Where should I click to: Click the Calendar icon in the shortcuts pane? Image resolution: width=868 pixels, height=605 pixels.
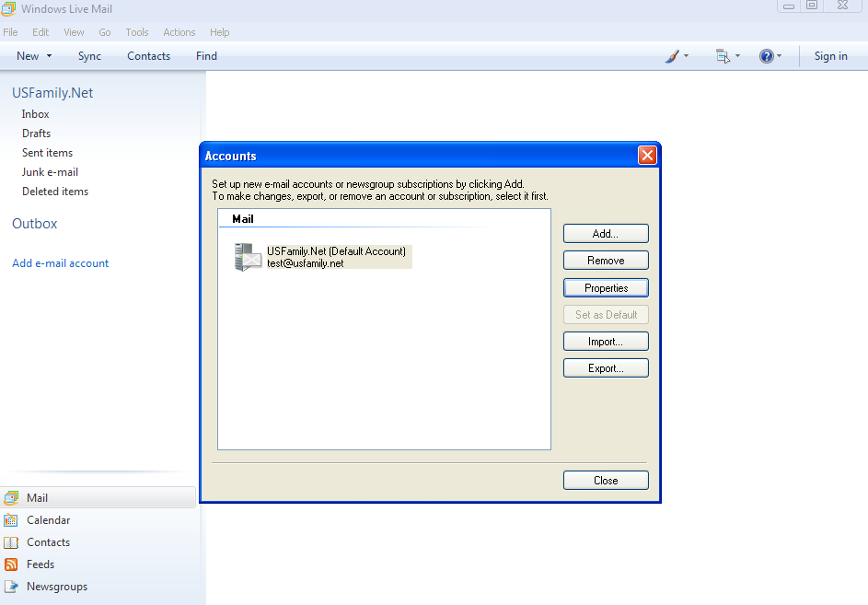(x=11, y=520)
